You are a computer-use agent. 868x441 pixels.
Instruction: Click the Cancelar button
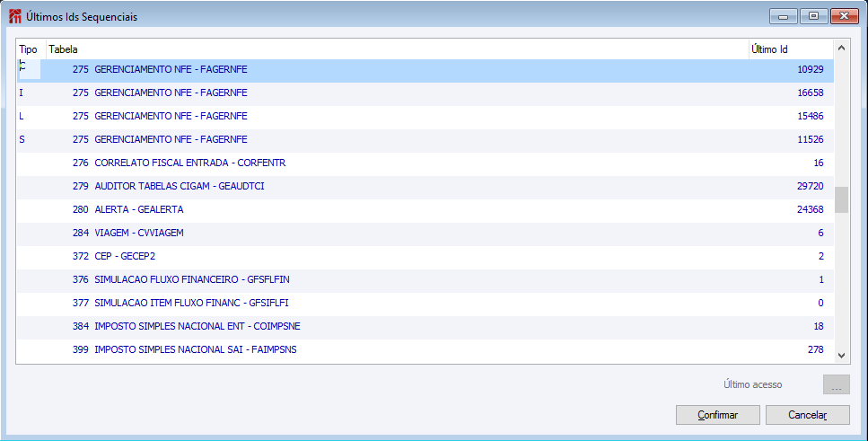coord(807,415)
